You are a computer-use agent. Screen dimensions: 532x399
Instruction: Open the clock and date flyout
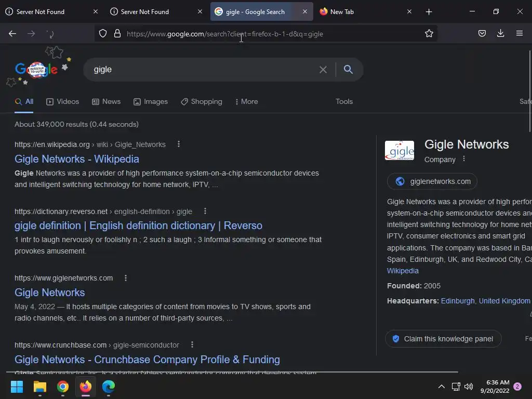coord(495,387)
